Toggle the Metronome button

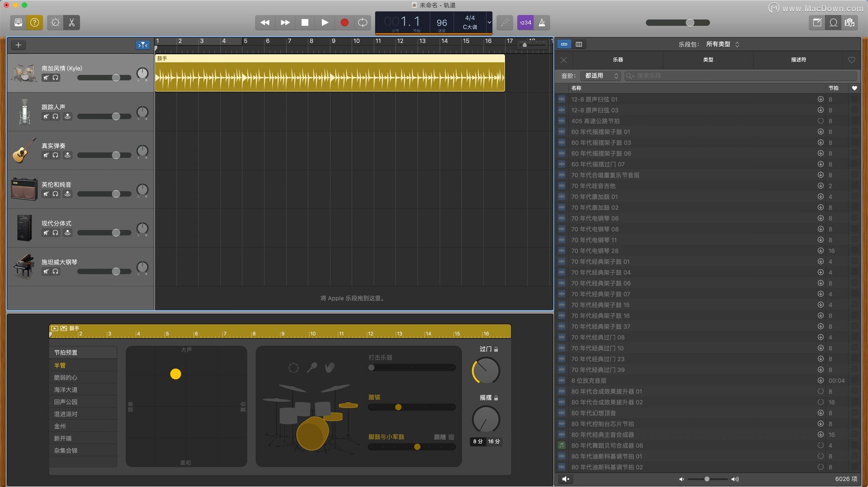[542, 23]
